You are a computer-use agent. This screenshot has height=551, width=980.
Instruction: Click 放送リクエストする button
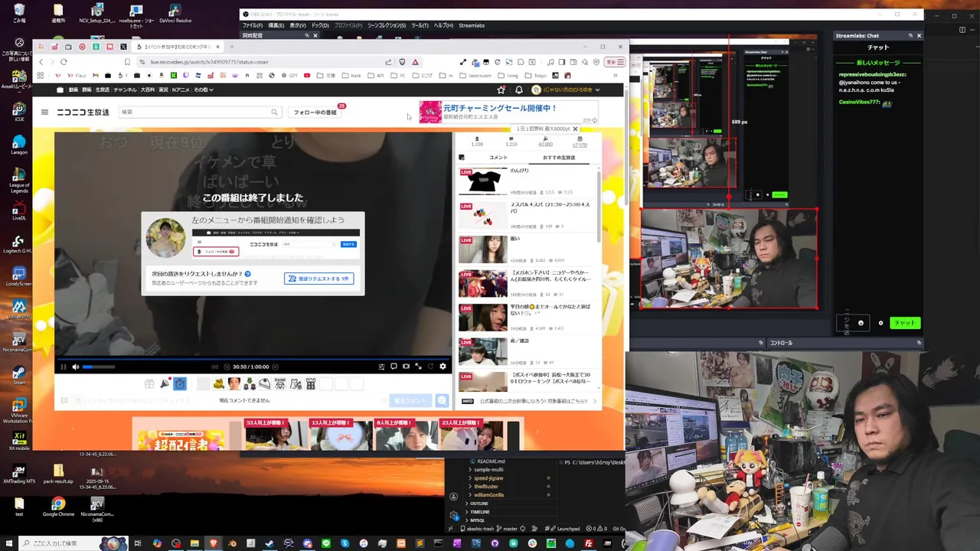[x=319, y=279]
